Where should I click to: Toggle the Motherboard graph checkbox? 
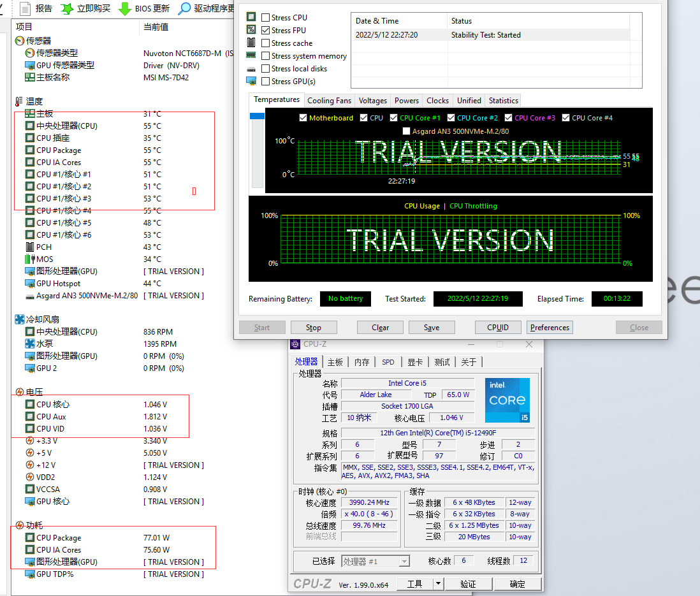click(303, 118)
